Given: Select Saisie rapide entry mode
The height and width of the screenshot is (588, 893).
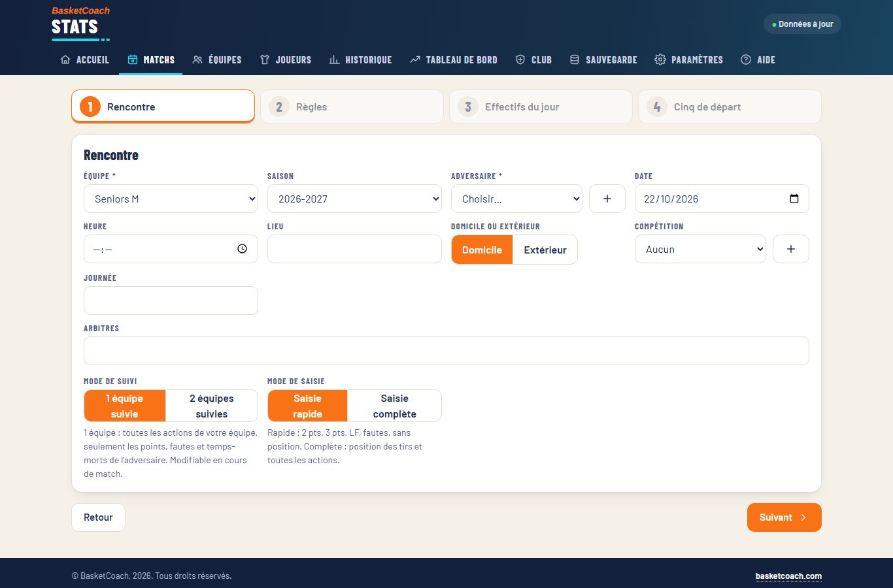Looking at the screenshot, I should click(x=307, y=406).
